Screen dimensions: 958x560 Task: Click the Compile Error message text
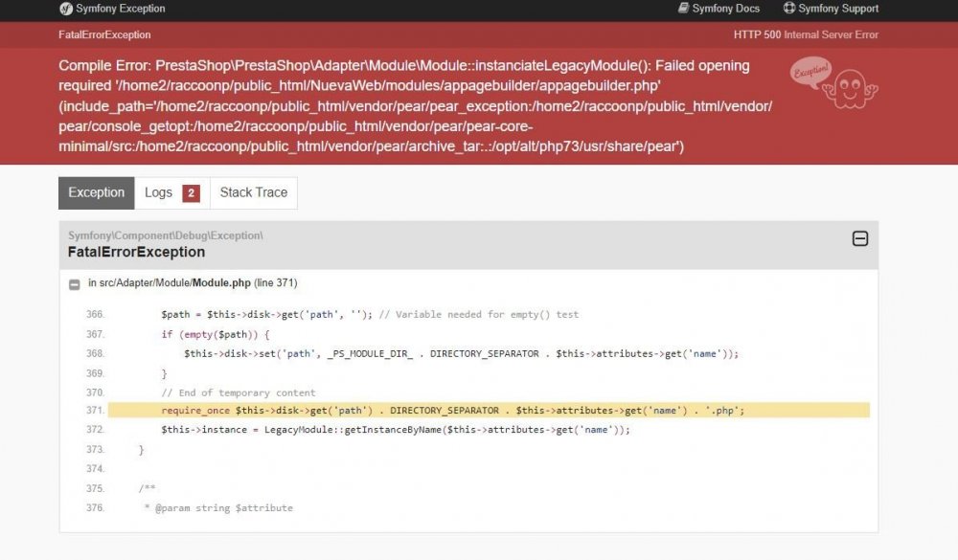tap(416, 105)
